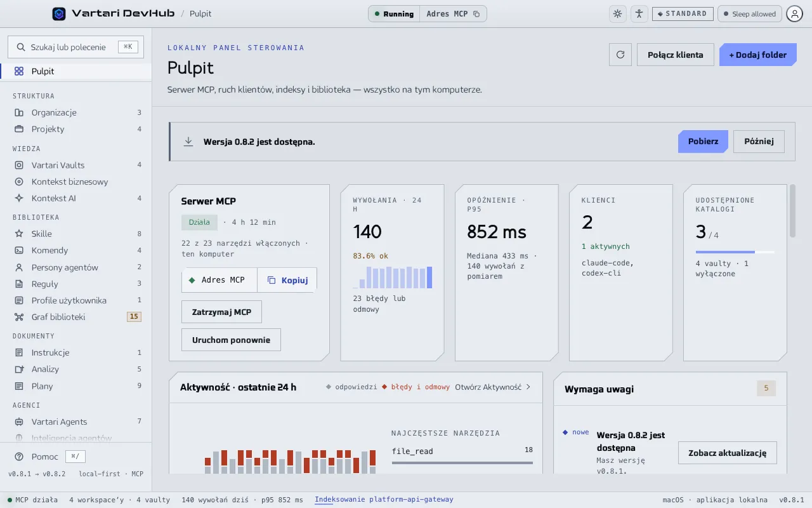Viewport: 812px width, 508px height.
Task: Open Plany documents item
Action: [x=76, y=386]
